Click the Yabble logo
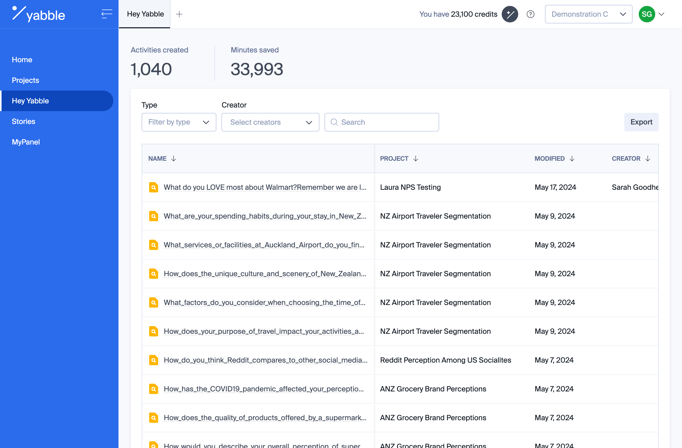Viewport: 682px width, 448px height. 38,14
